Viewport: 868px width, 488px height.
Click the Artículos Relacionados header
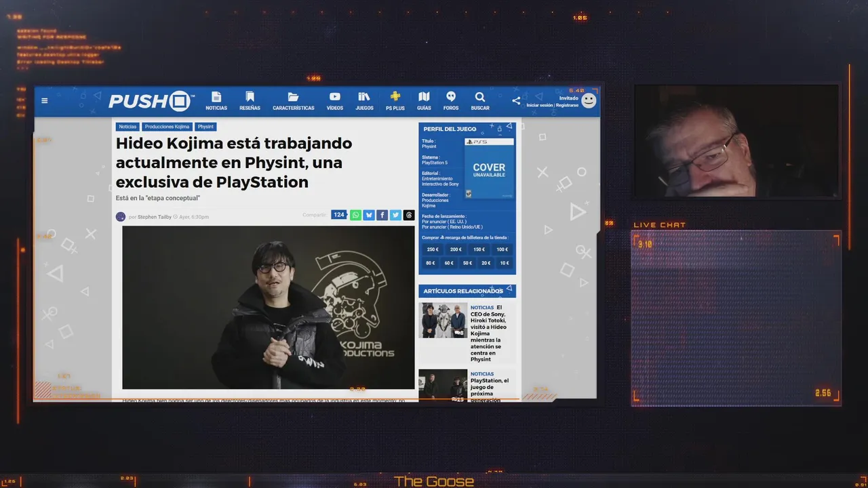coord(467,291)
